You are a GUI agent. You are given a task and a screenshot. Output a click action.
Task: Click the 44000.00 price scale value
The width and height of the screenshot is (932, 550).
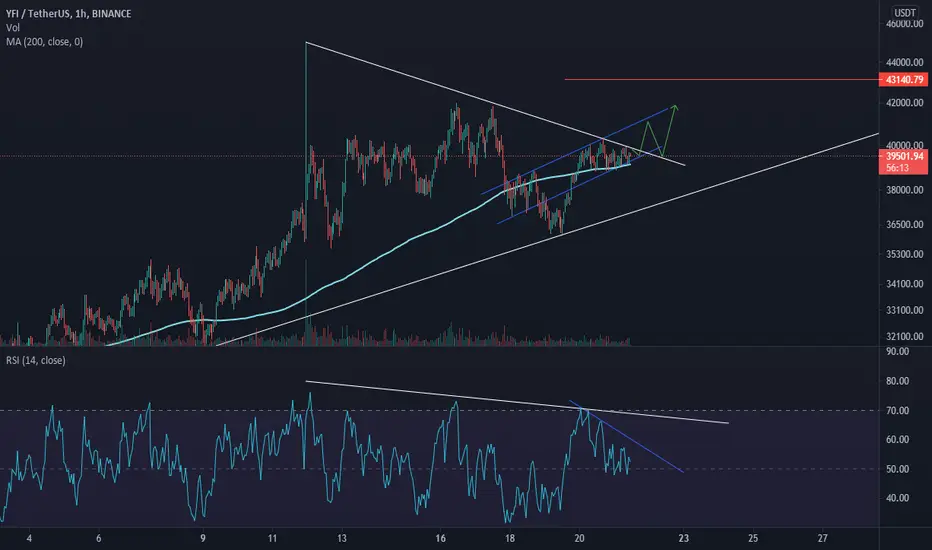(905, 62)
